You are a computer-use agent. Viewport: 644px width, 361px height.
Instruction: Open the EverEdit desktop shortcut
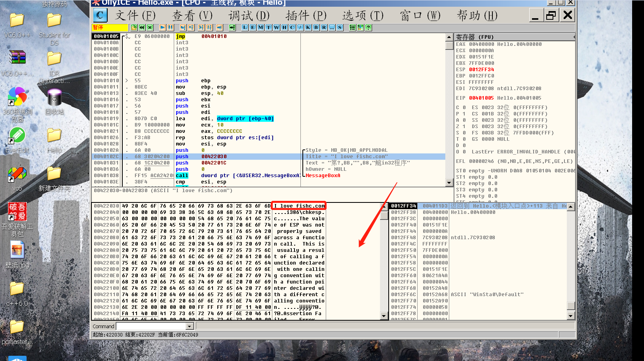click(x=17, y=140)
